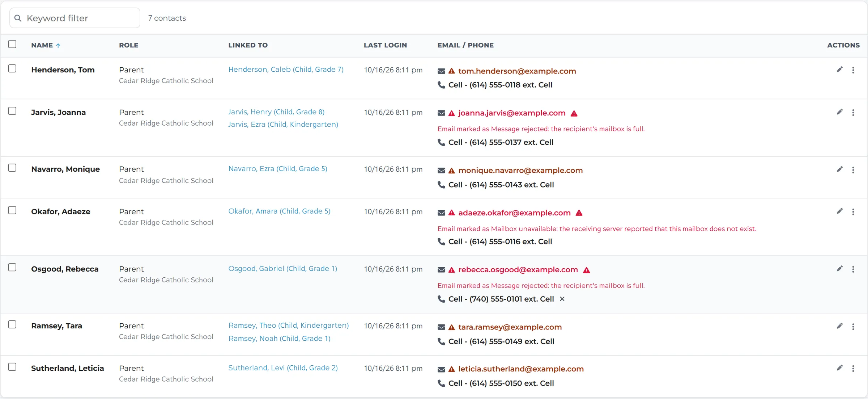Click the EMAIL / PHONE column header

tap(465, 45)
